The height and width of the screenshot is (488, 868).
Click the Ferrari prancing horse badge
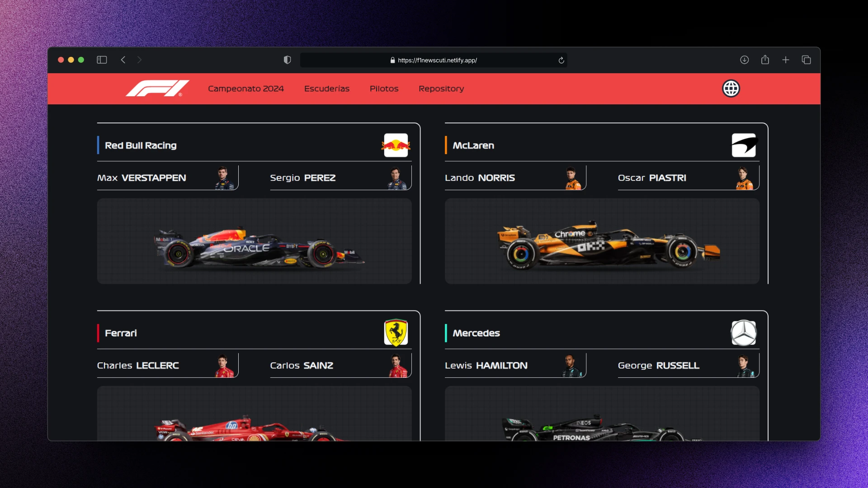[x=396, y=333]
